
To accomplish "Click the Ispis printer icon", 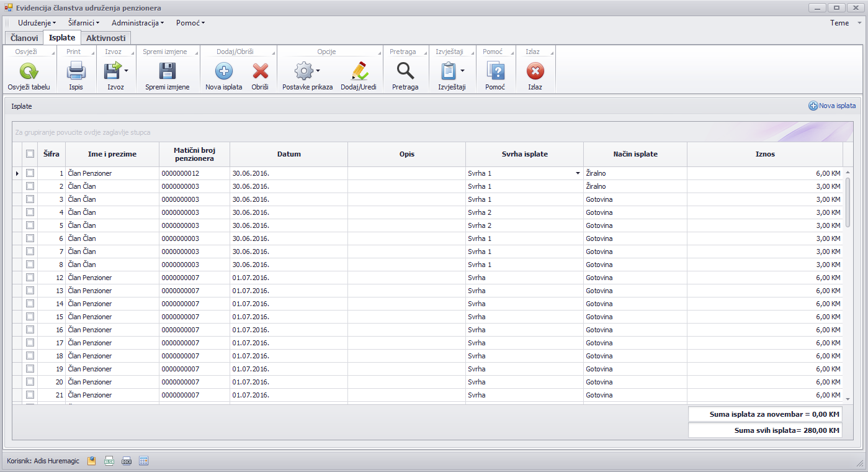I will coord(76,71).
